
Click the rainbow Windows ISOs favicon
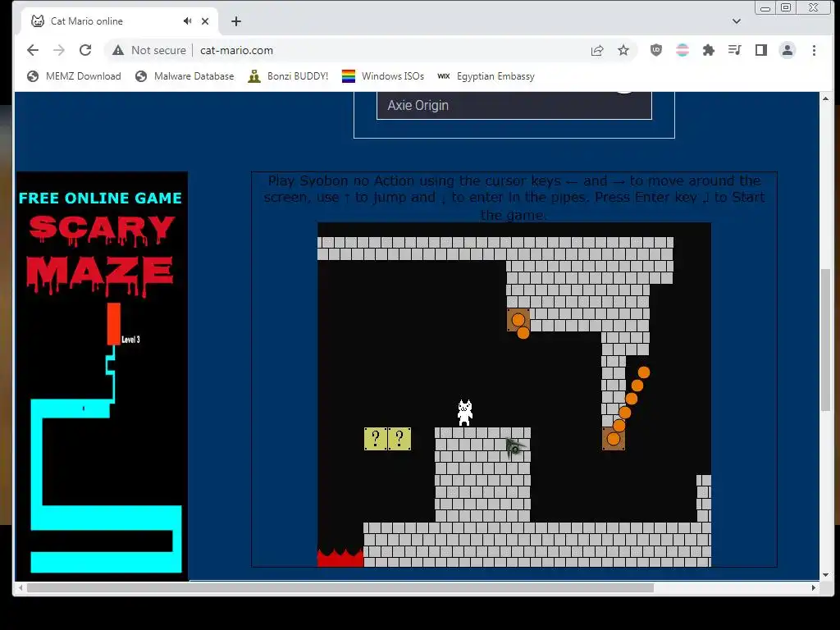[348, 76]
